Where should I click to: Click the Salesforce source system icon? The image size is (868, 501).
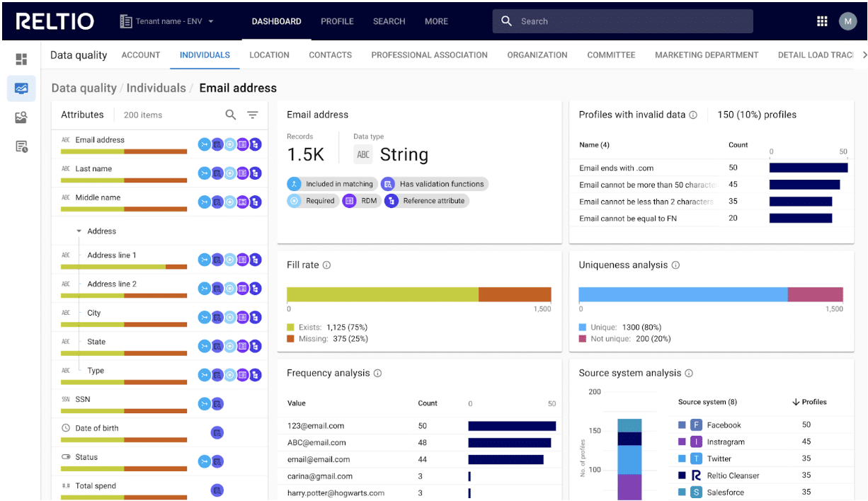(x=697, y=492)
